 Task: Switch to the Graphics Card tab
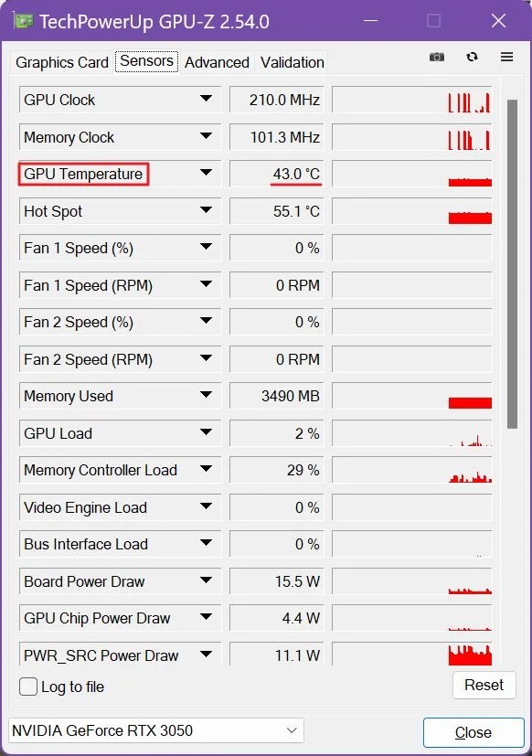pos(61,62)
